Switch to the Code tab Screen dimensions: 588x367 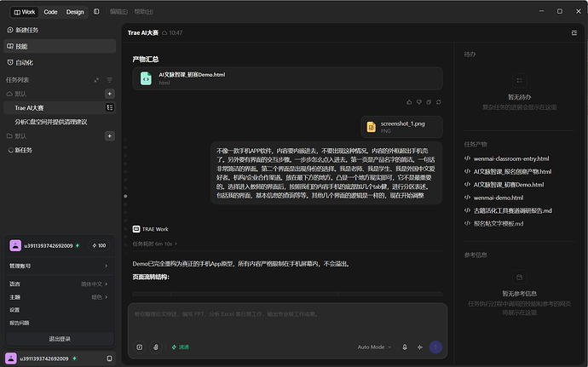click(x=50, y=12)
